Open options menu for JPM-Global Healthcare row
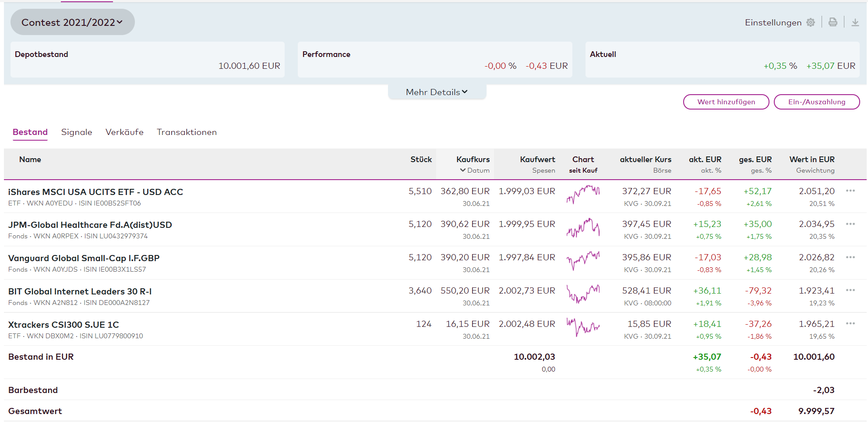Image resolution: width=868 pixels, height=425 pixels. (x=850, y=224)
